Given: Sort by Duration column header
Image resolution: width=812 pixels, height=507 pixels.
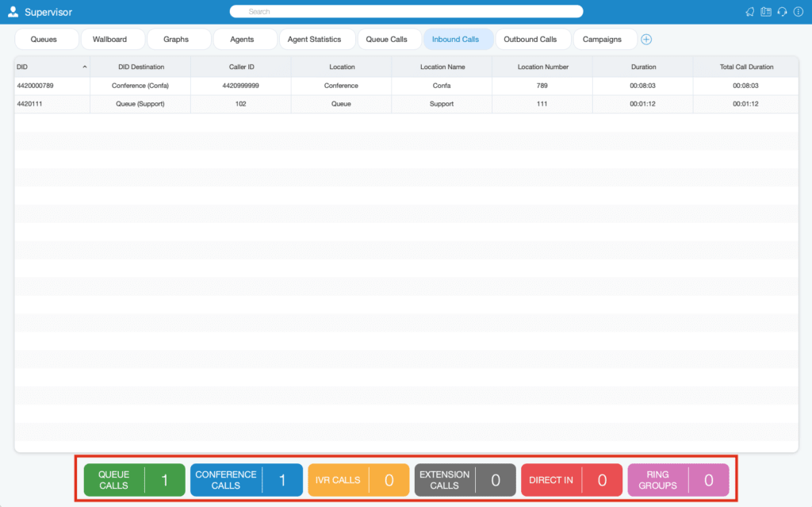Looking at the screenshot, I should [643, 67].
